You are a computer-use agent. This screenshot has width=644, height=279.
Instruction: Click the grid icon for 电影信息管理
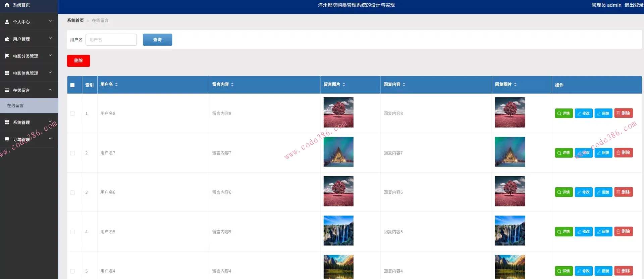coord(7,73)
